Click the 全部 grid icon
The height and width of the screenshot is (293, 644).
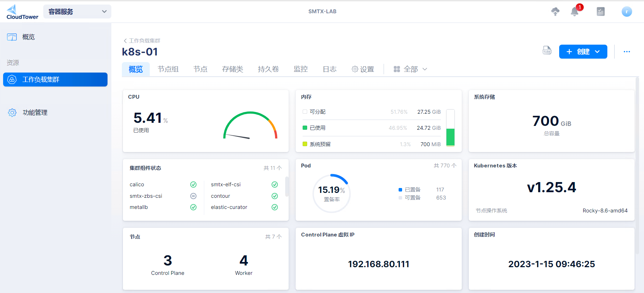click(397, 69)
